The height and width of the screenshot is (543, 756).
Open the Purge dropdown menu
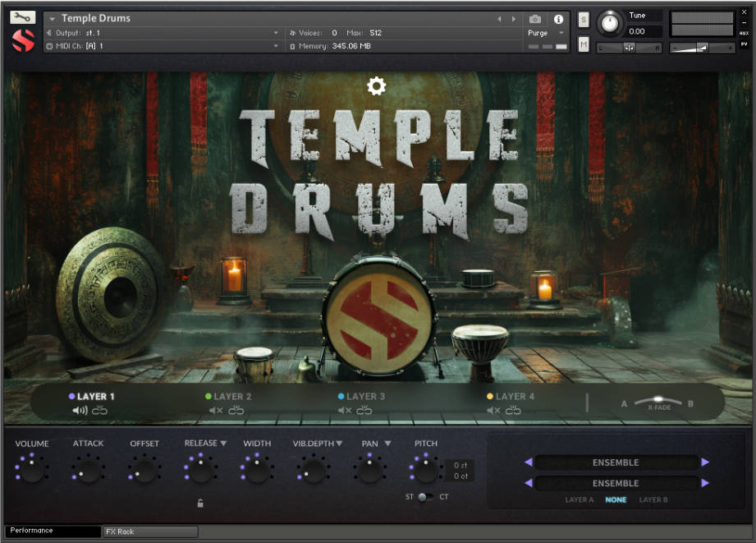click(543, 33)
